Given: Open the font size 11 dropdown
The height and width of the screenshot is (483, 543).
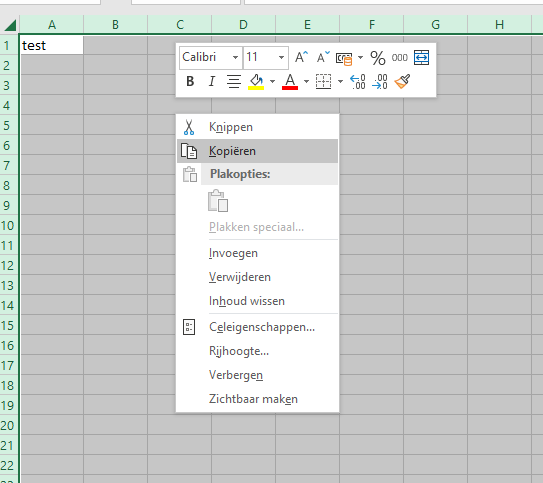Looking at the screenshot, I should (x=282, y=57).
